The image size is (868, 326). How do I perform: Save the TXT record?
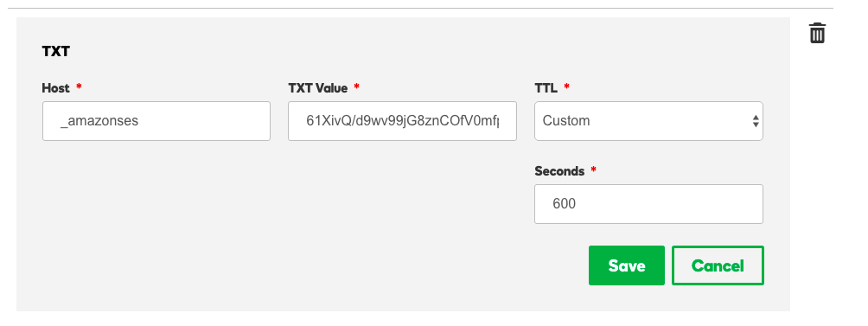pos(626,265)
